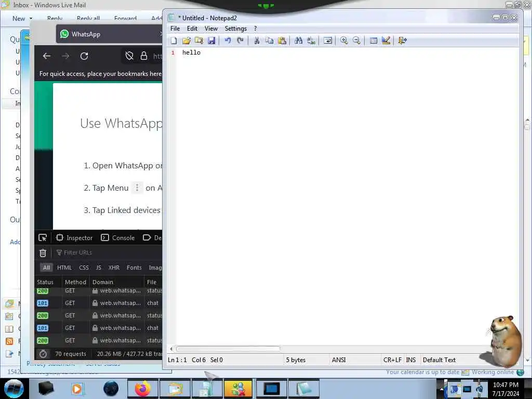The height and width of the screenshot is (399, 532).
Task: Select the All network filter in devtools
Action: click(x=46, y=268)
